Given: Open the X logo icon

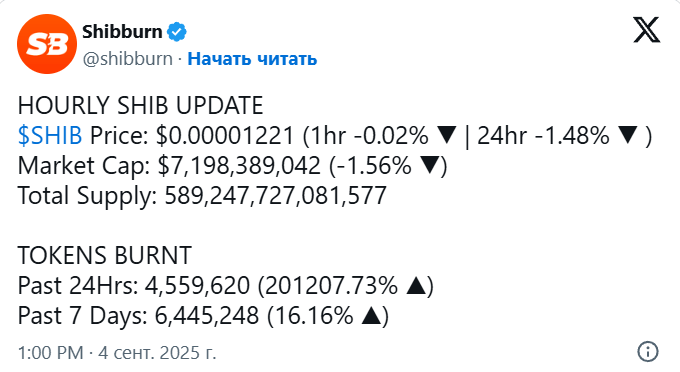Looking at the screenshot, I should (x=647, y=30).
